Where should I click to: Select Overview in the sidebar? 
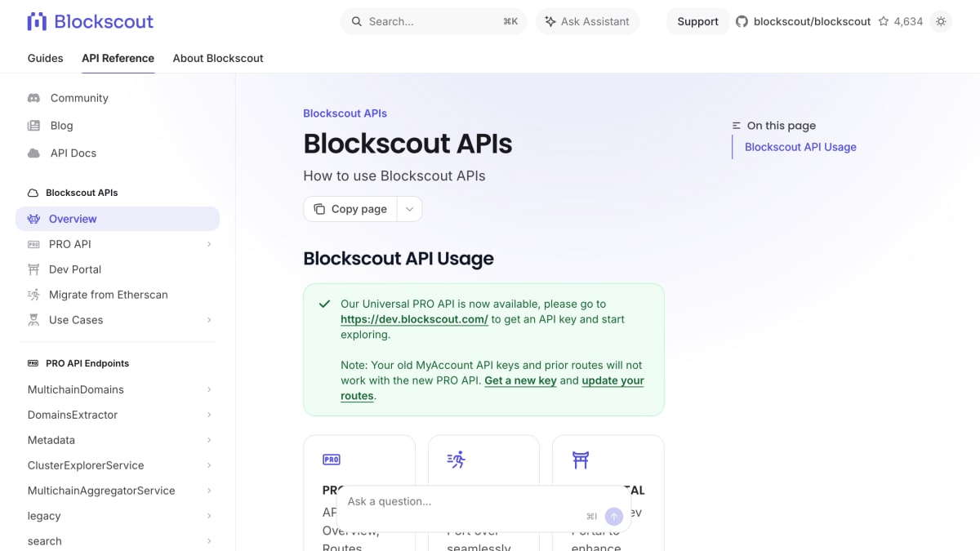[x=118, y=219]
